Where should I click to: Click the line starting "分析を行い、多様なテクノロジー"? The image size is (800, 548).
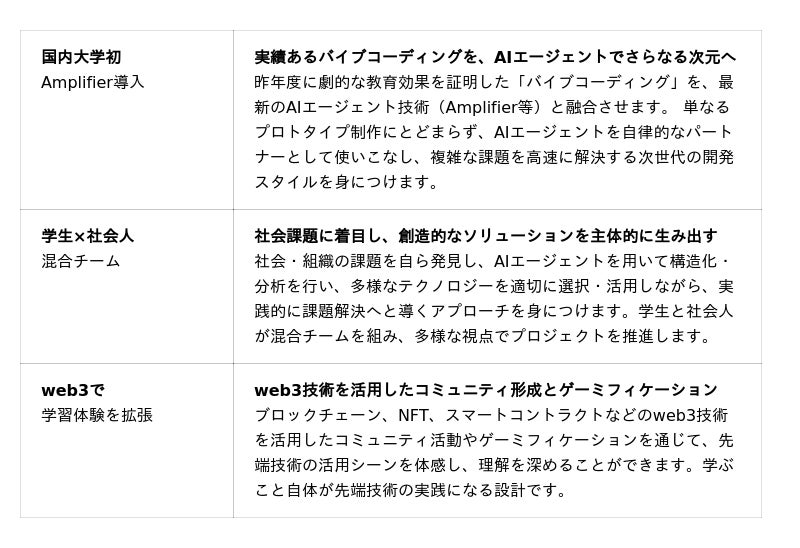pyautogui.click(x=494, y=286)
